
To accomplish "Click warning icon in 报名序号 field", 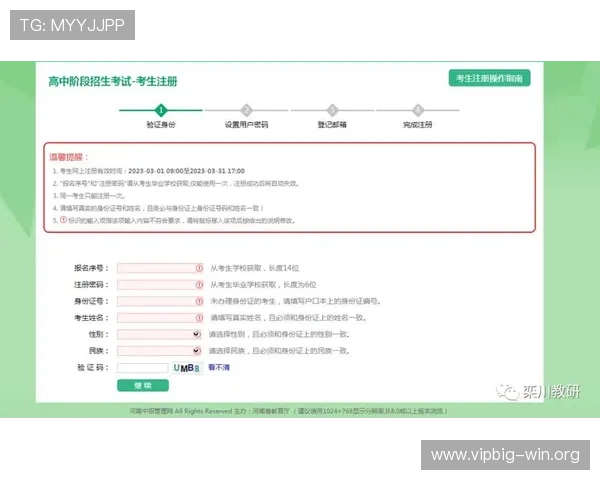I will [199, 268].
